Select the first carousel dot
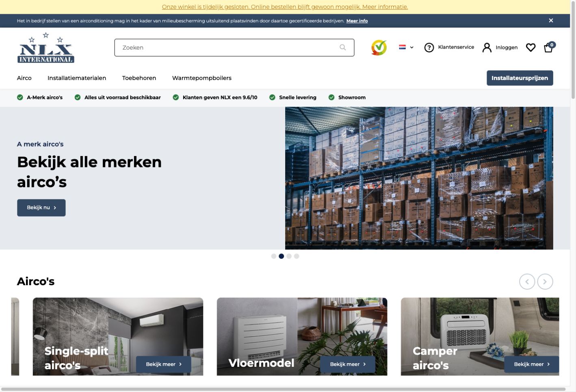This screenshot has height=392, width=576. coord(274,256)
